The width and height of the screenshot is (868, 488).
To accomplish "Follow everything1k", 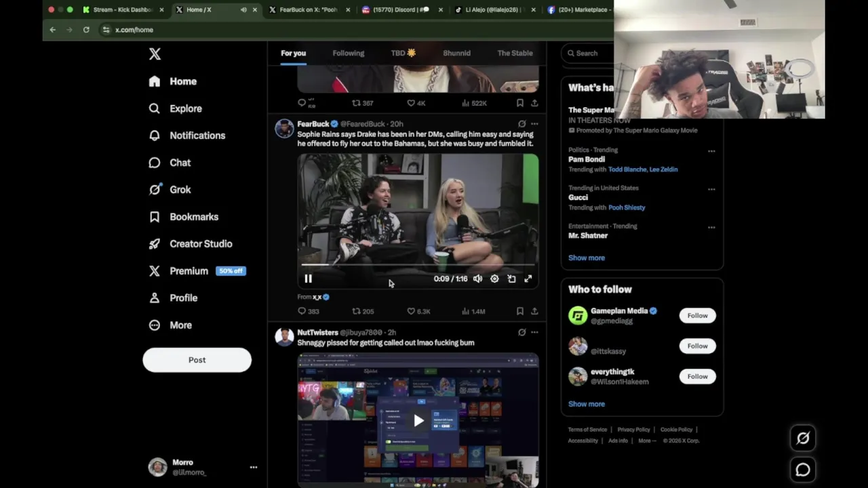I will point(697,376).
